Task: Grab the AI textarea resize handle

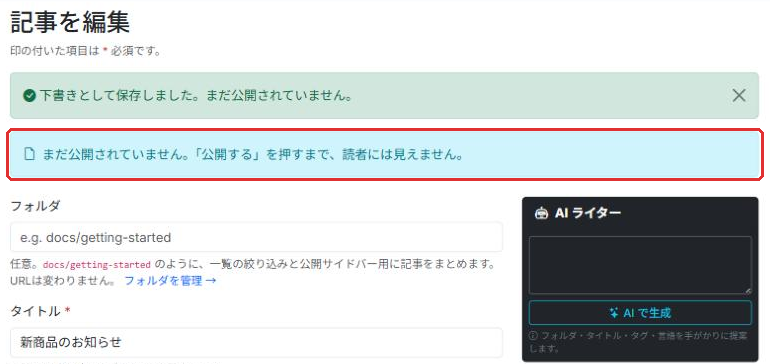Action: pyautogui.click(x=747, y=291)
